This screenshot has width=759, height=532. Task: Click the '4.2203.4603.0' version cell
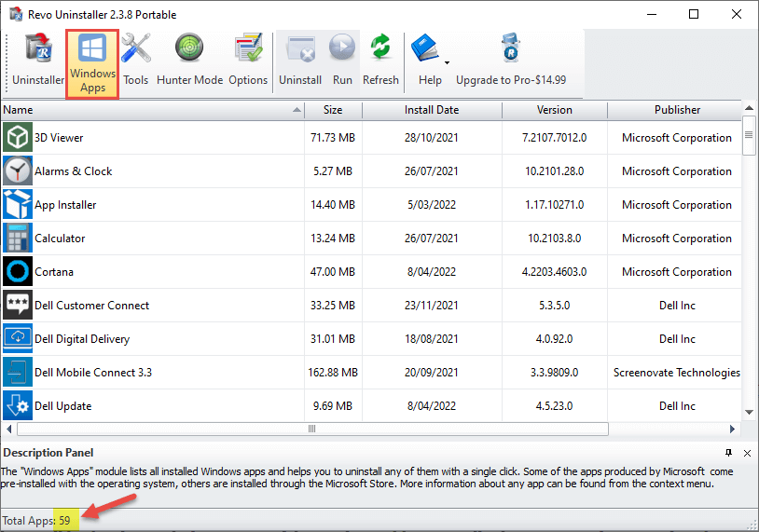point(554,272)
